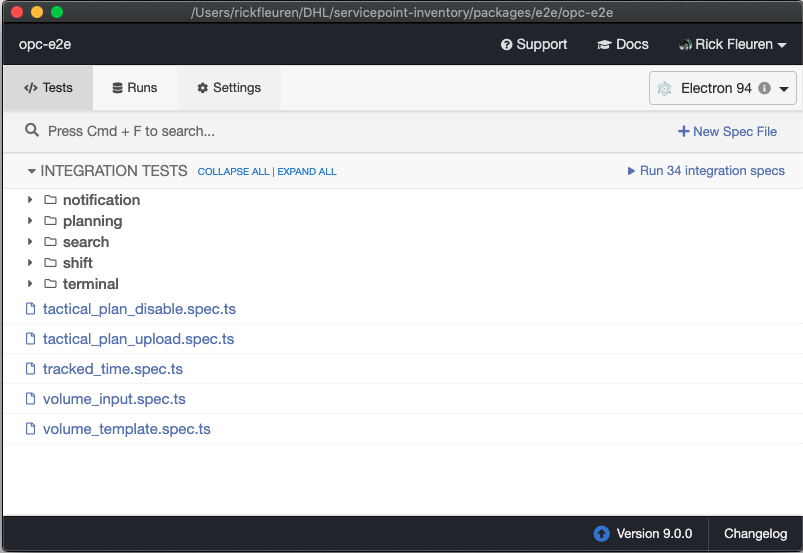Click EXPAND ALL link

(307, 172)
